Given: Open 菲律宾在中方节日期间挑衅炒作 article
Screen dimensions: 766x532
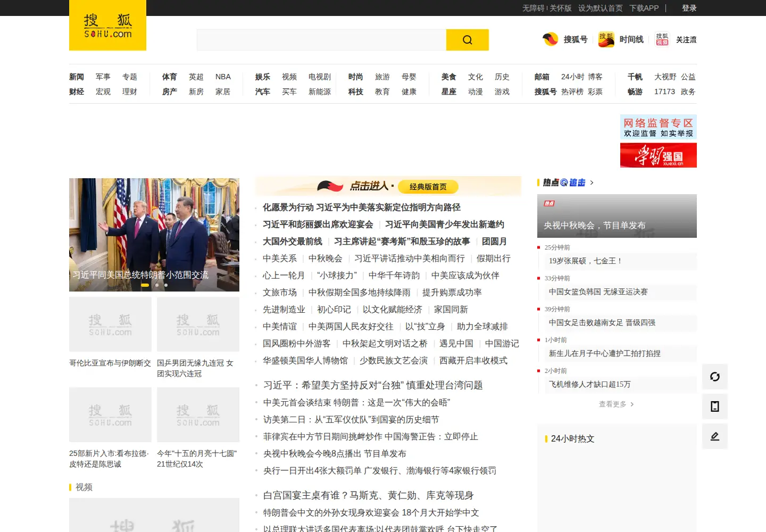Looking at the screenshot, I should coord(371,437).
